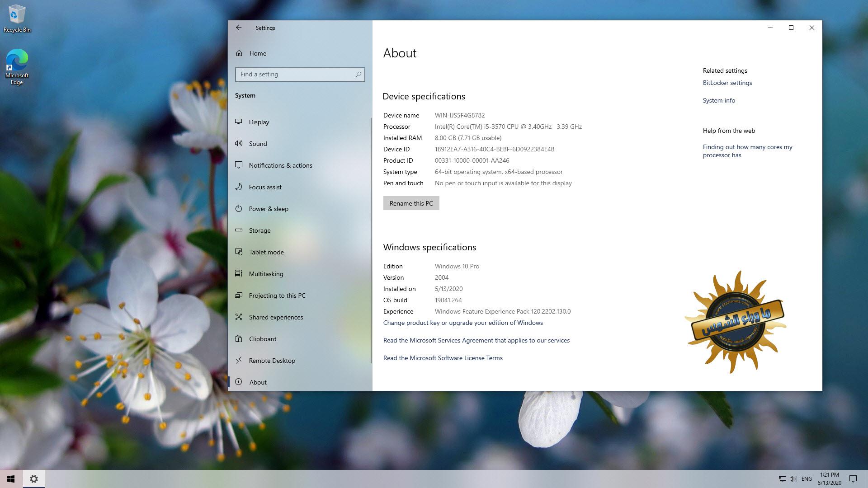Open the Display settings page
The width and height of the screenshot is (868, 488).
click(x=259, y=122)
